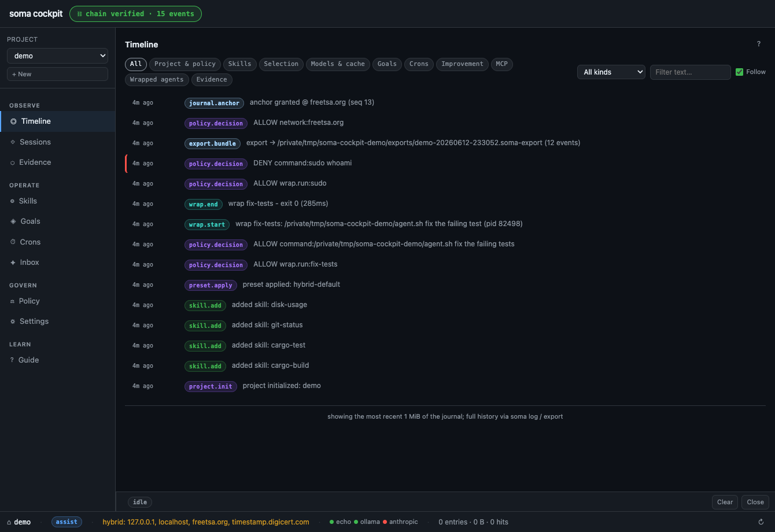The width and height of the screenshot is (775, 532).
Task: Click the wrap.start event tag
Action: 206,224
